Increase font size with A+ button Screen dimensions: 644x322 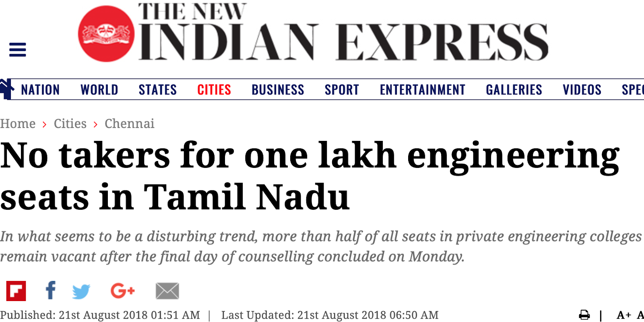[x=623, y=315]
